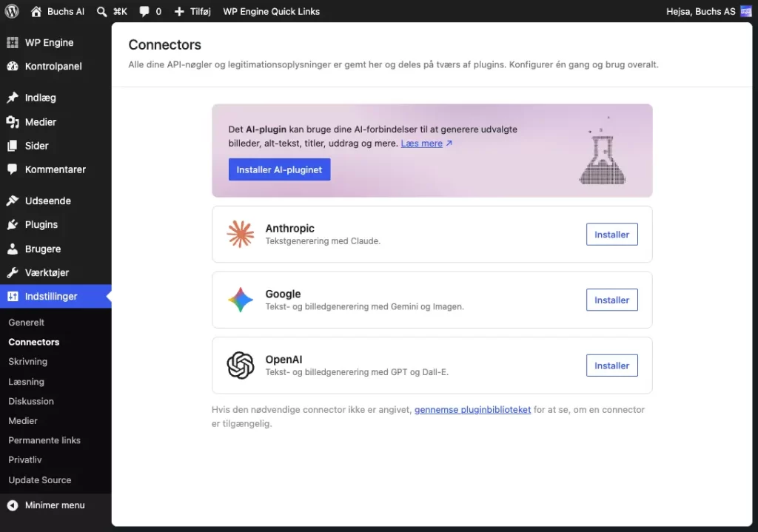Click the Brugere user icon
758x532 pixels.
(x=13, y=249)
